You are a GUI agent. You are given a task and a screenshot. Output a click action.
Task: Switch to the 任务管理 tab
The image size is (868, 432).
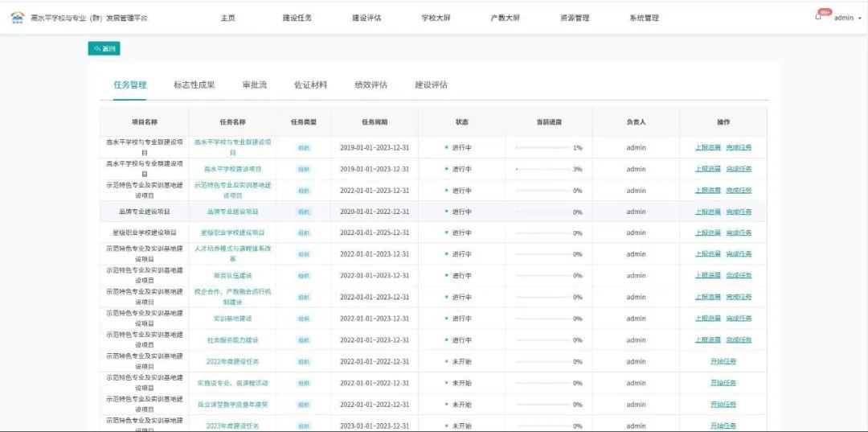(130, 84)
